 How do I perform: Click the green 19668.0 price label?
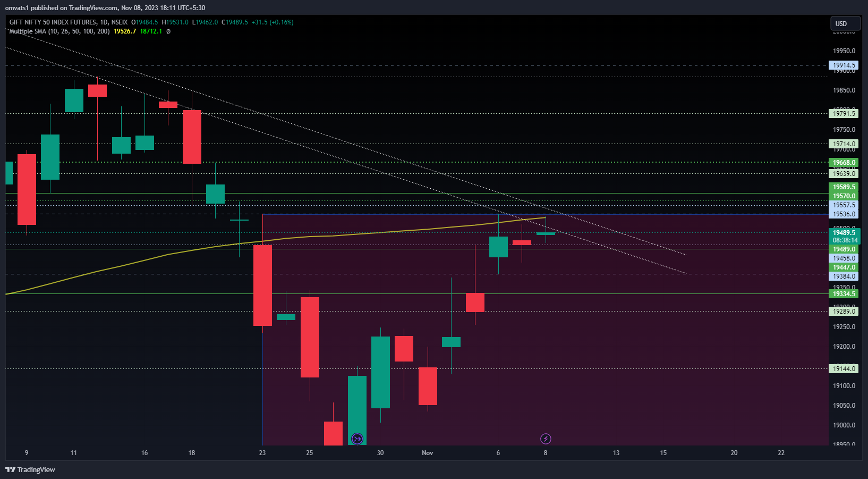(x=844, y=163)
